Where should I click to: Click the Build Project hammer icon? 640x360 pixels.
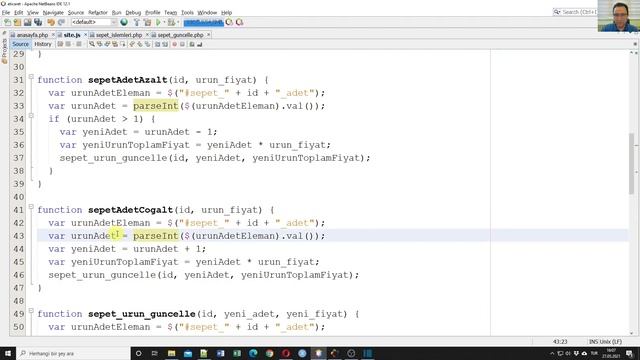[x=136, y=22]
